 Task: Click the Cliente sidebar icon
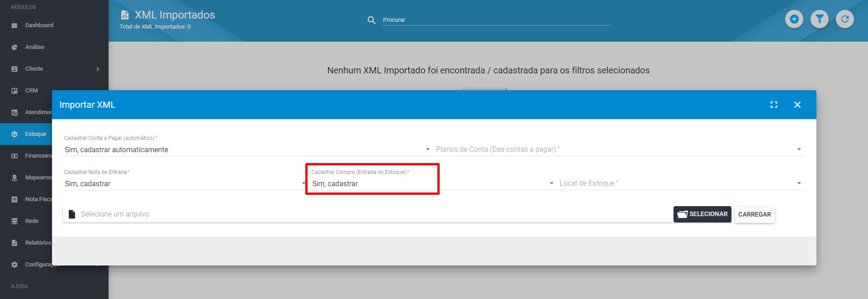(x=14, y=69)
